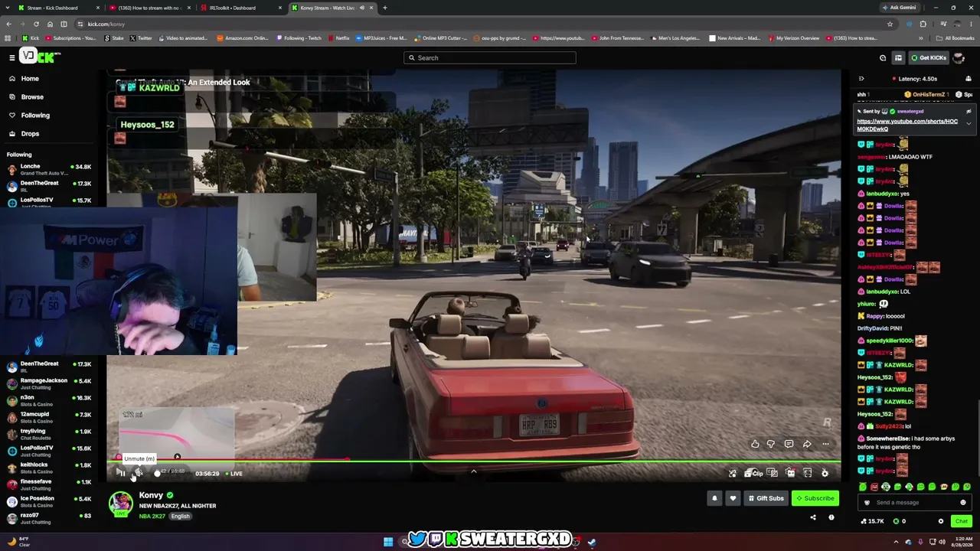980x551 pixels.
Task: Open the Windows Start menu
Action: tap(388, 542)
